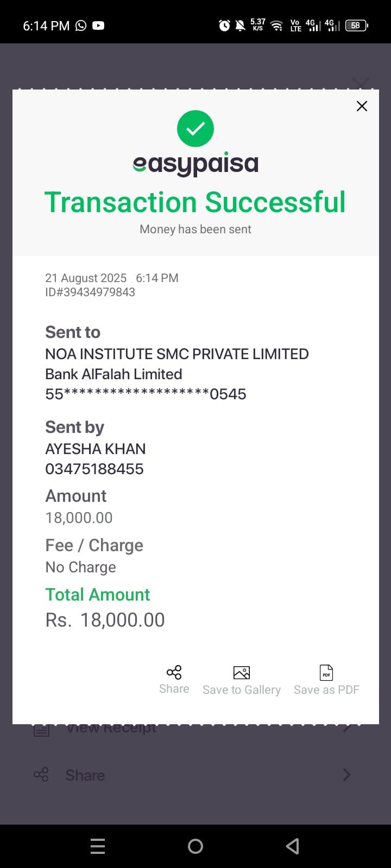Tap the WhatsApp notification icon in status bar
Image resolution: width=391 pixels, height=868 pixels.
[x=81, y=25]
